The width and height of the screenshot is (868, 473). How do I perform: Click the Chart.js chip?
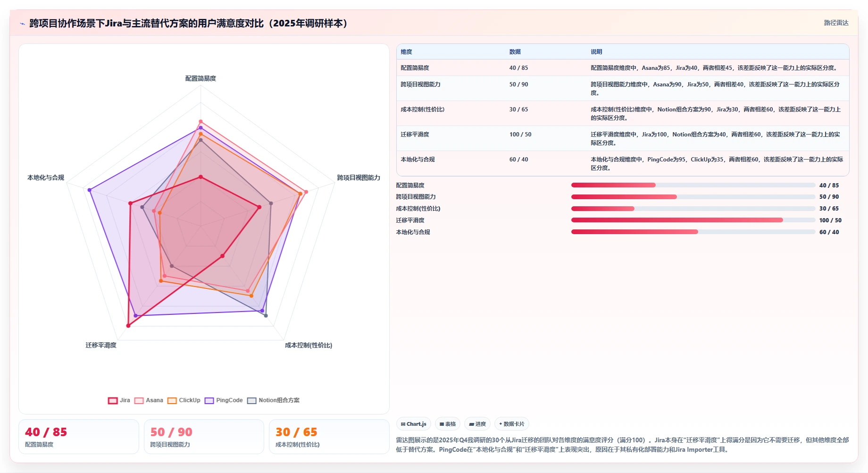(x=414, y=424)
